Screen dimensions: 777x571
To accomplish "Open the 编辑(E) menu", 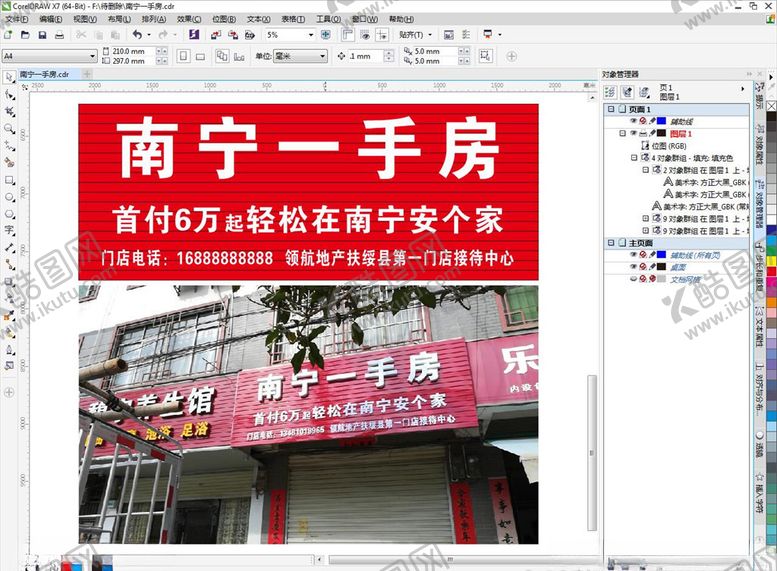I will point(51,19).
